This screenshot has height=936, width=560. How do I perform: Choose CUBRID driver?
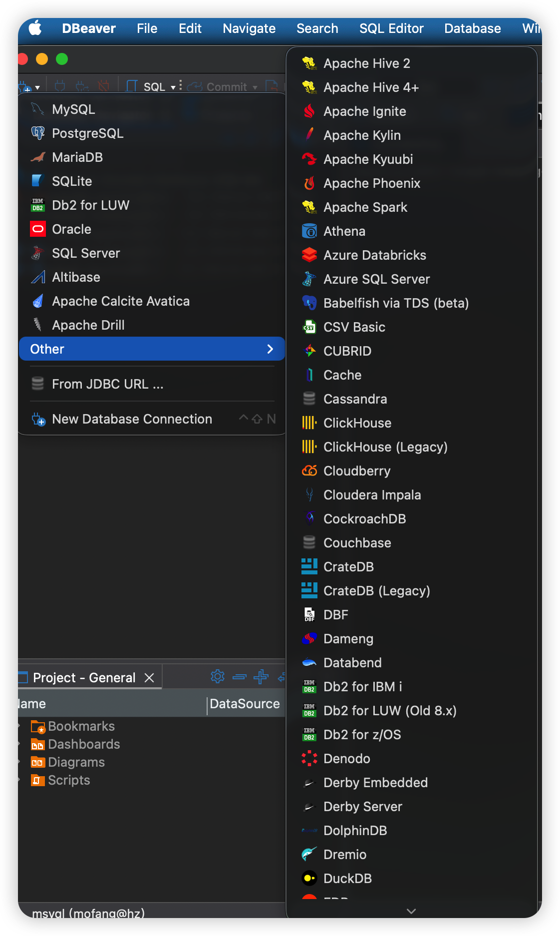412,351
